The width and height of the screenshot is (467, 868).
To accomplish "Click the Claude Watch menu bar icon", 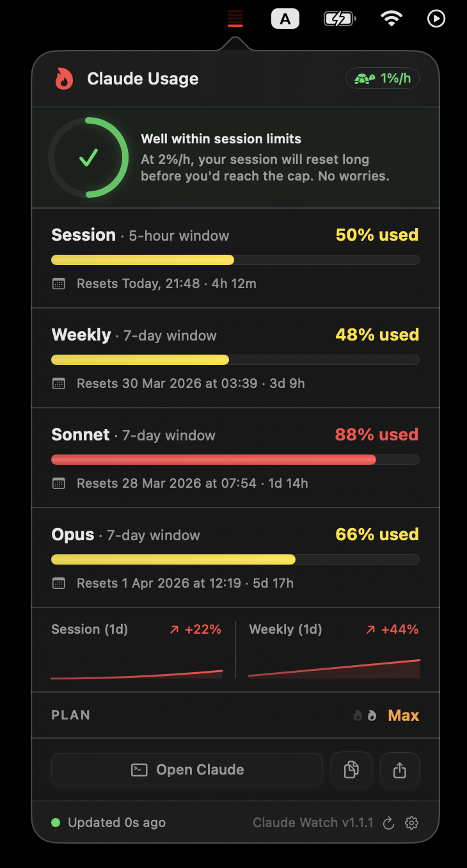I will 235,19.
